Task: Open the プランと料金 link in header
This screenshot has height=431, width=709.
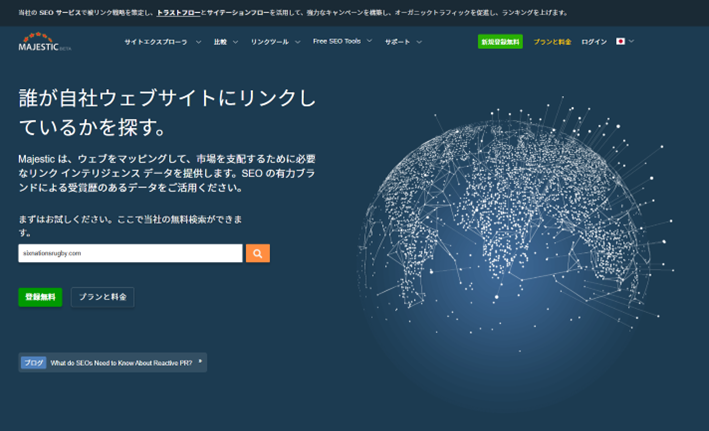Action: click(552, 42)
